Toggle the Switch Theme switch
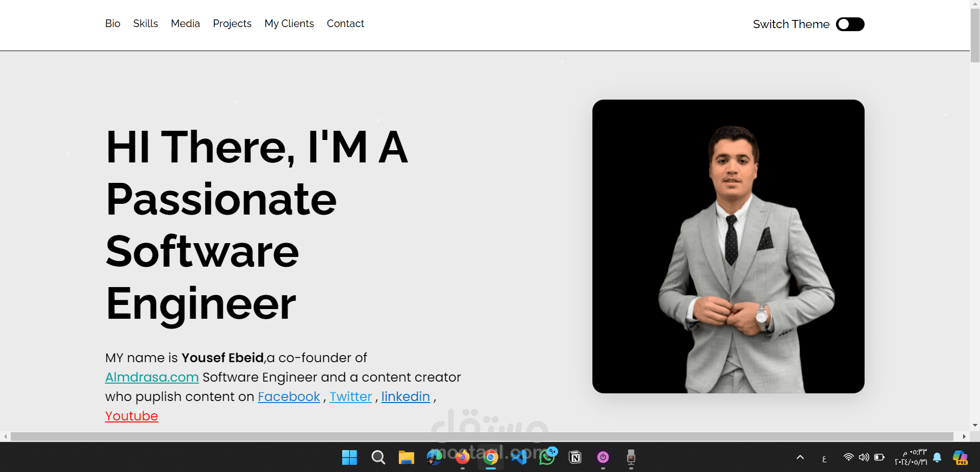The image size is (980, 472). (x=850, y=24)
